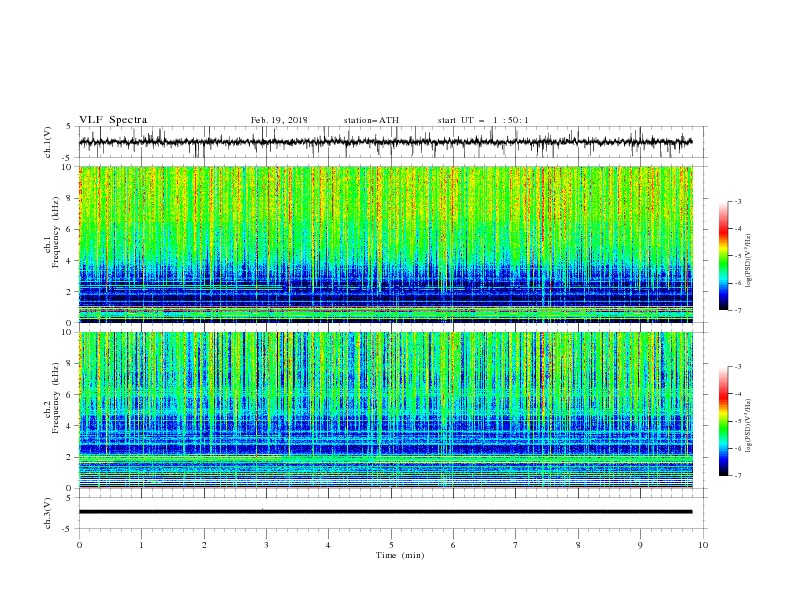The width and height of the screenshot is (792, 612).
Task: Click time axis tick label "0"
Action: pyautogui.click(x=79, y=545)
